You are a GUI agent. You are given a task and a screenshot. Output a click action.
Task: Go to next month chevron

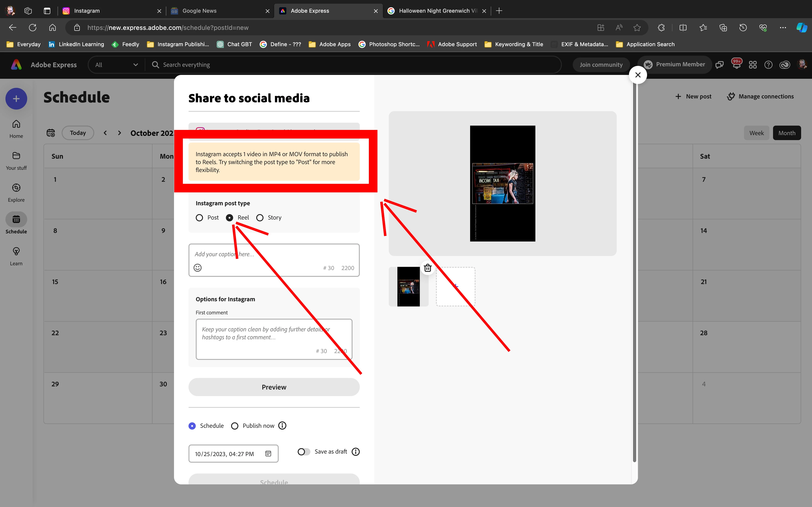[x=119, y=133]
